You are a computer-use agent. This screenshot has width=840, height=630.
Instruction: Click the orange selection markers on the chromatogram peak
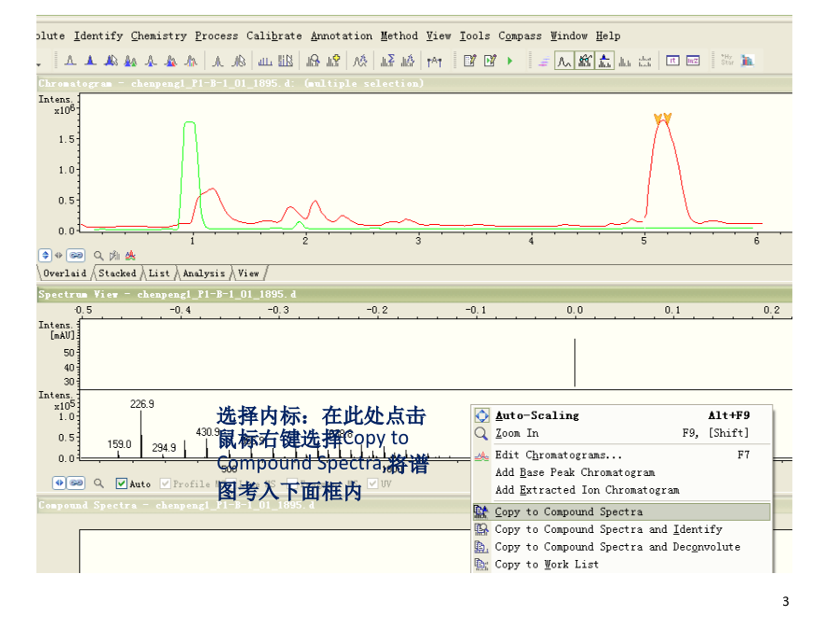(x=663, y=119)
